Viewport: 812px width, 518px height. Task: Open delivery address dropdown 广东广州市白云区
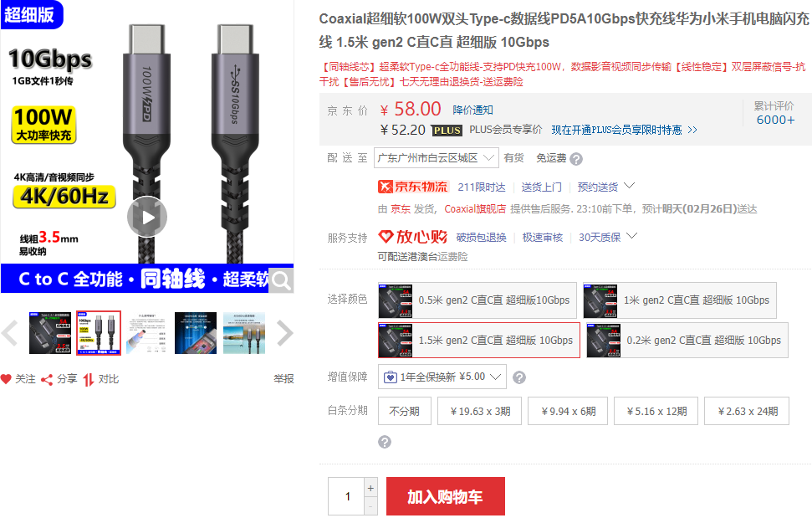(436, 158)
